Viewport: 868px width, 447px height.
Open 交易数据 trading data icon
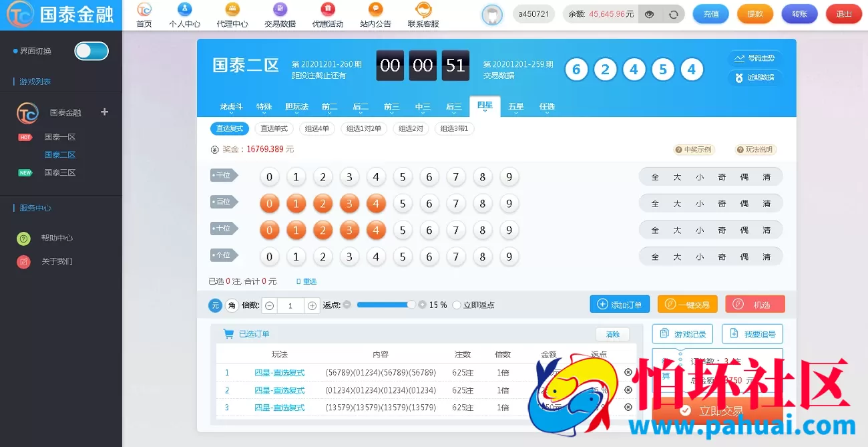pos(279,14)
